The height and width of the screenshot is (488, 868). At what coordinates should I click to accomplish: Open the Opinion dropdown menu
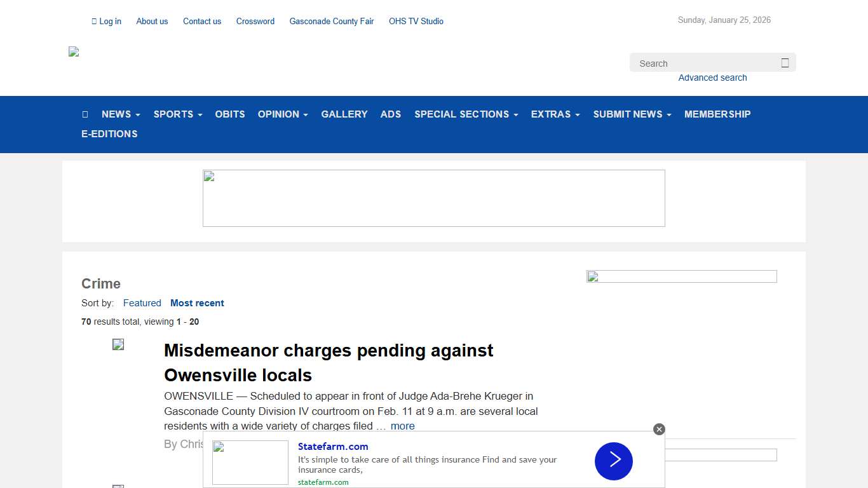click(282, 114)
